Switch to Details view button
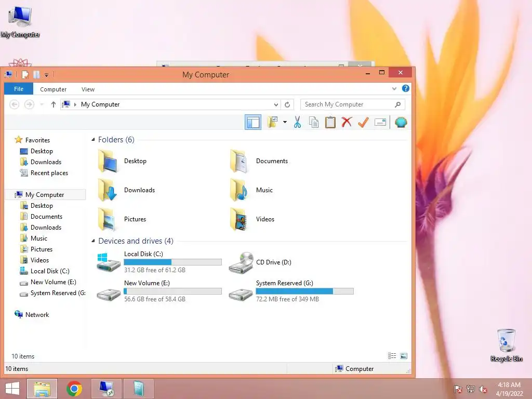Image resolution: width=532 pixels, height=399 pixels. click(392, 355)
